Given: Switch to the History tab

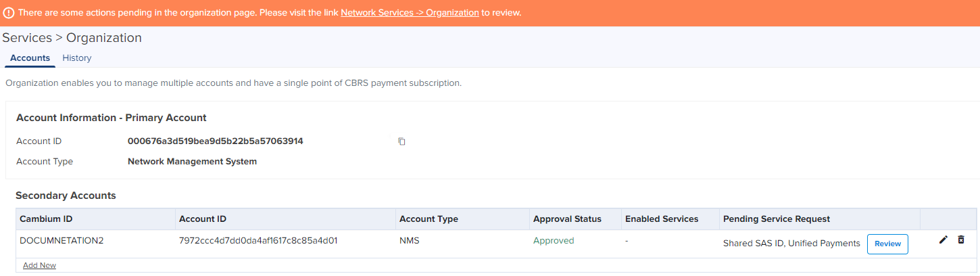Looking at the screenshot, I should (x=77, y=58).
